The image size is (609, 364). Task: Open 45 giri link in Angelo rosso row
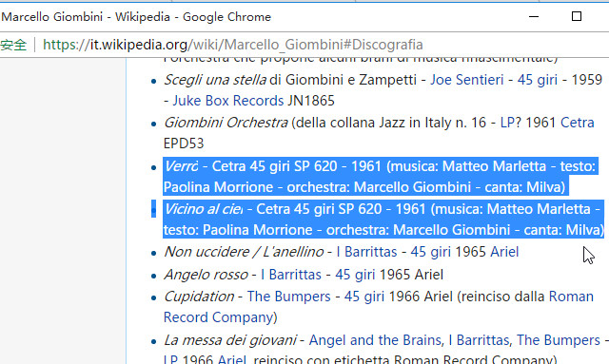(355, 275)
